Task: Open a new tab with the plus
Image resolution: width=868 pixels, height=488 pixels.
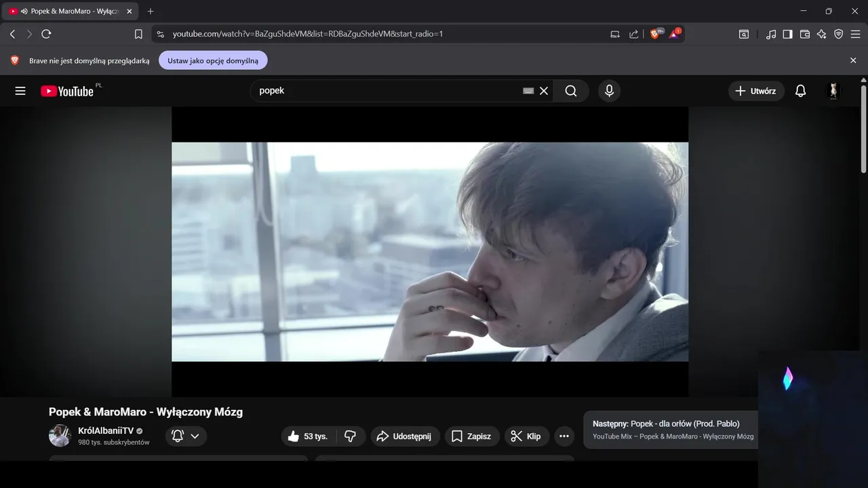Action: pyautogui.click(x=151, y=12)
